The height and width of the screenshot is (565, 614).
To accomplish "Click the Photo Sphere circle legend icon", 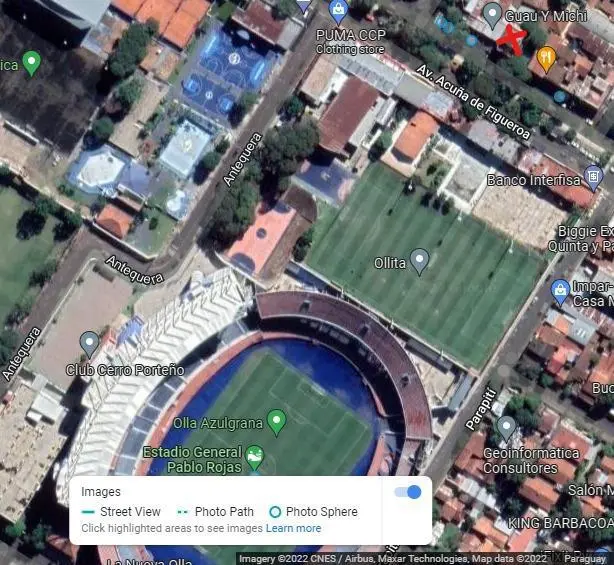I will tap(275, 512).
